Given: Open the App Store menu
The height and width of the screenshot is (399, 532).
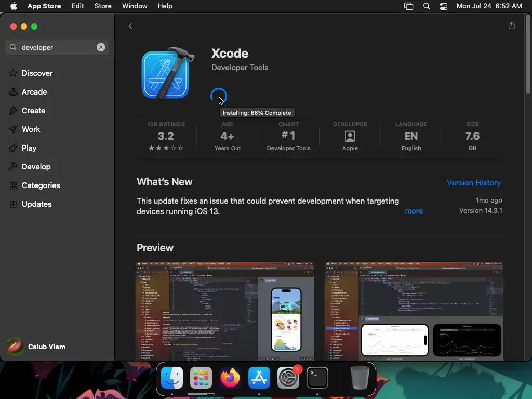Looking at the screenshot, I should 44,6.
